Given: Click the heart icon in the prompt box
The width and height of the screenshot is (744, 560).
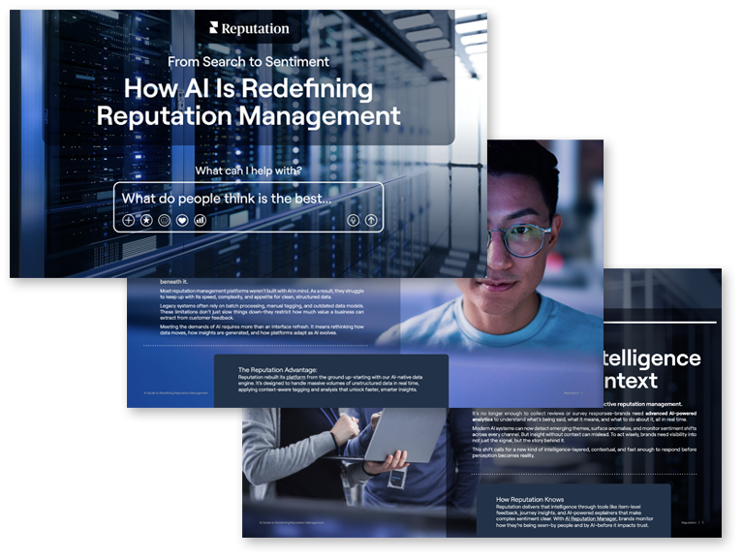Looking at the screenshot, I should point(182,220).
